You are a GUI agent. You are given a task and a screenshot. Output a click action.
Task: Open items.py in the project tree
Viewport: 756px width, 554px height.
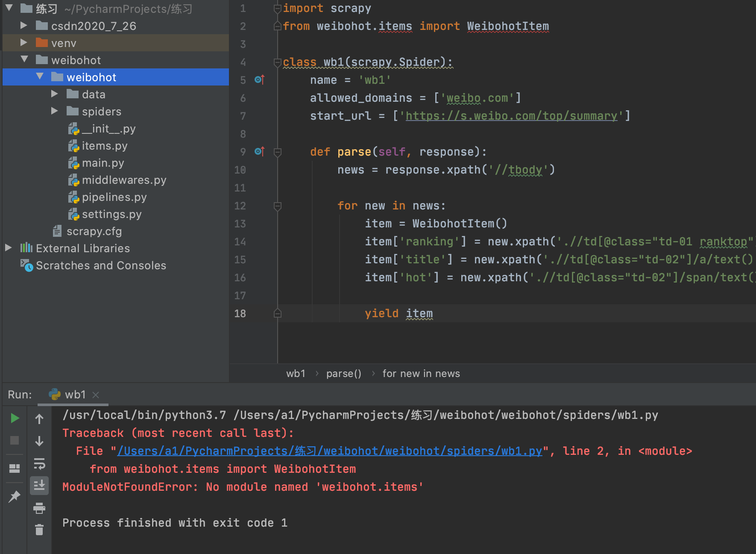[x=105, y=146]
